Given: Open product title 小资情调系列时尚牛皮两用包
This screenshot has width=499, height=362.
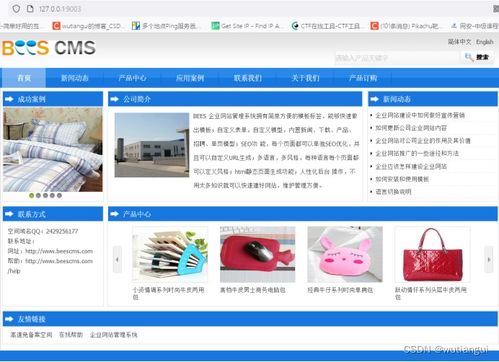Looking at the screenshot, I should (168, 293).
